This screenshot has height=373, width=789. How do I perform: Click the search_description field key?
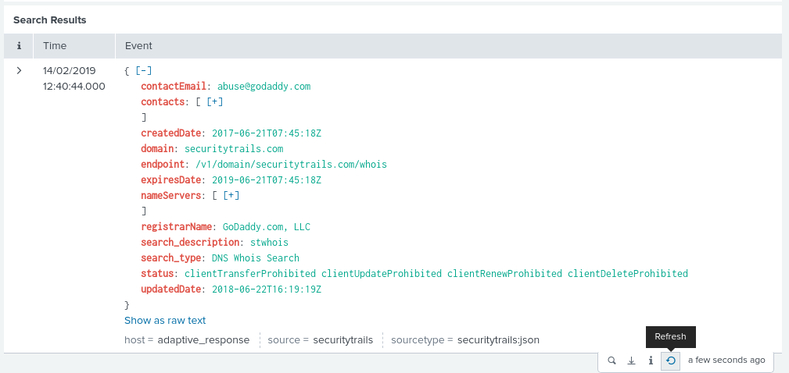(190, 242)
